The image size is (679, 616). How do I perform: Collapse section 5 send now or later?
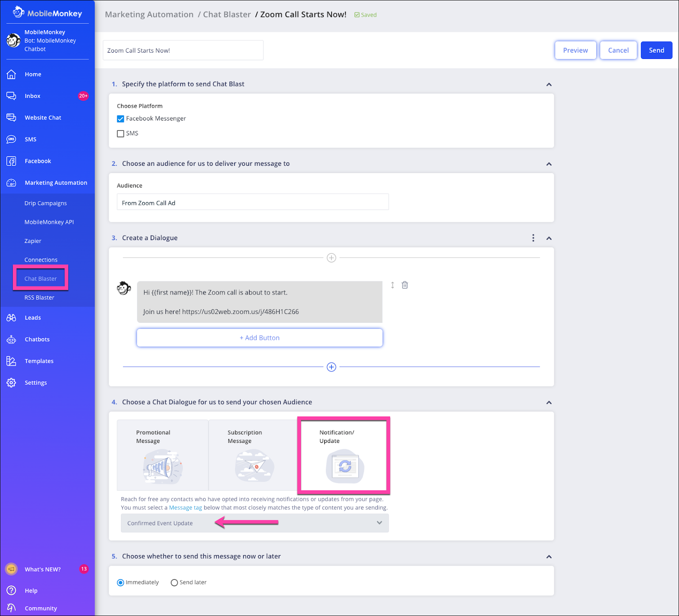point(549,556)
